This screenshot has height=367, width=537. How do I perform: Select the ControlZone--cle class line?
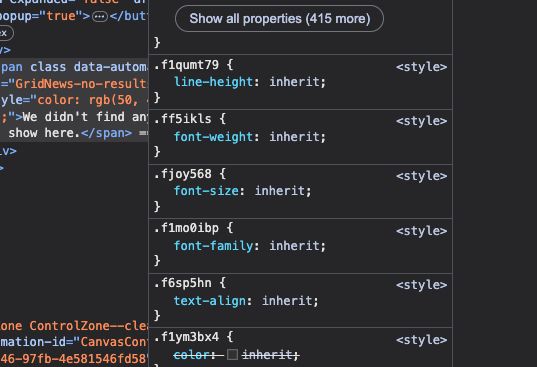coord(74,326)
